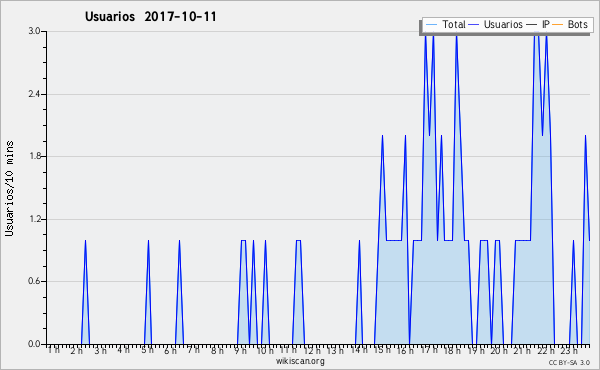This screenshot has height=370, width=600.
Task: Click the 'Usuarios/10 mins' axis label
Action: click(x=9, y=188)
